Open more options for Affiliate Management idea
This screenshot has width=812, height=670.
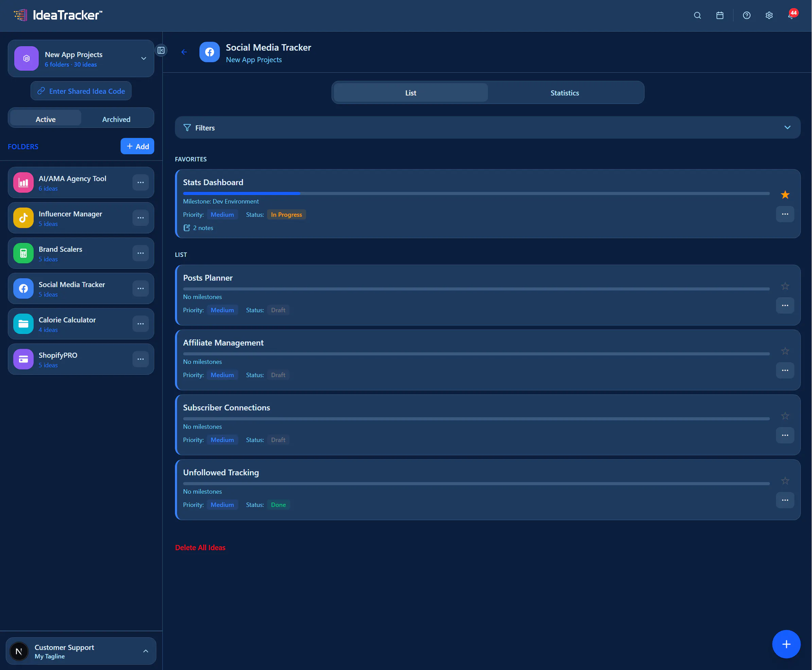tap(784, 370)
